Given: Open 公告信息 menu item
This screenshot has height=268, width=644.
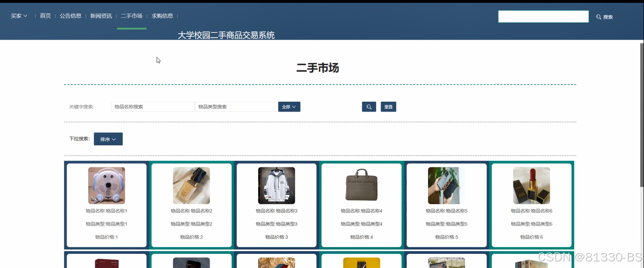Looking at the screenshot, I should [x=71, y=16].
